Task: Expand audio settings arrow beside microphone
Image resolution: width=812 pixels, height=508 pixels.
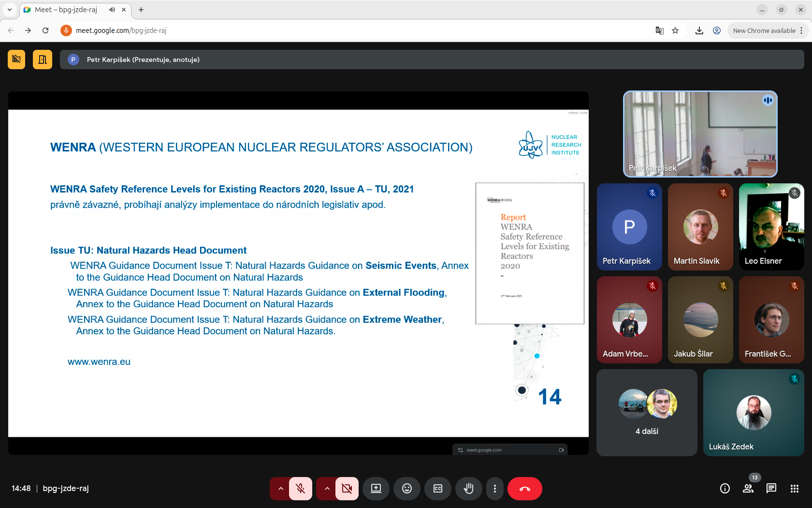Action: (x=280, y=489)
